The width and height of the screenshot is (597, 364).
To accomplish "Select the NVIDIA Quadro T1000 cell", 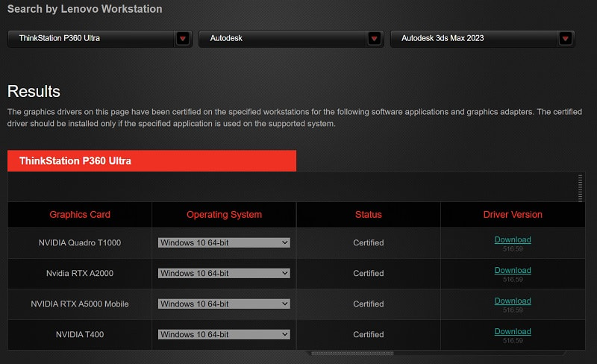I will [80, 243].
